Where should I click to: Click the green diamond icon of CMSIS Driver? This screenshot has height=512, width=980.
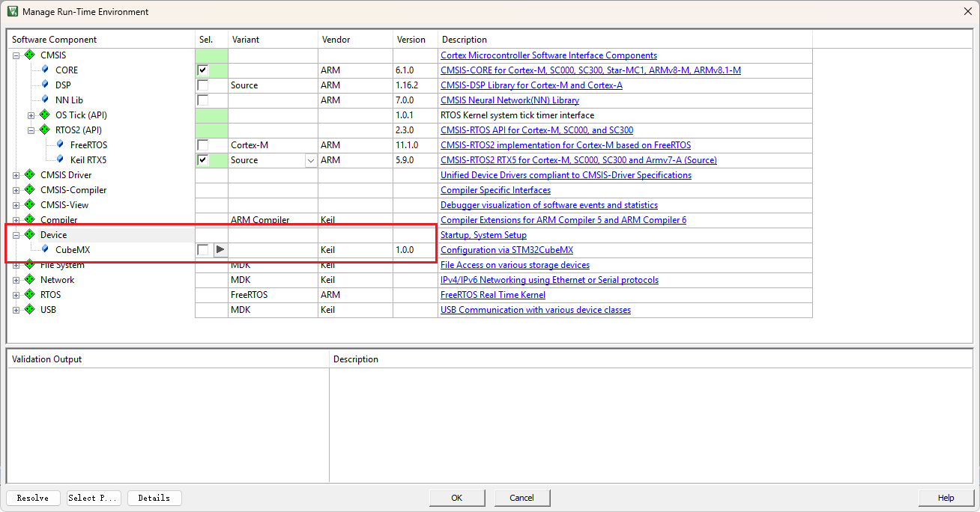pyautogui.click(x=29, y=174)
